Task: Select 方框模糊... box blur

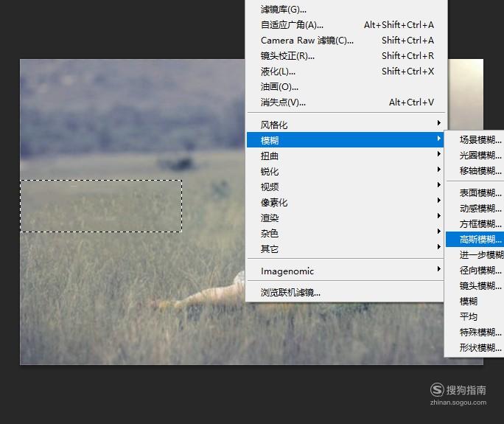Action: (475, 223)
